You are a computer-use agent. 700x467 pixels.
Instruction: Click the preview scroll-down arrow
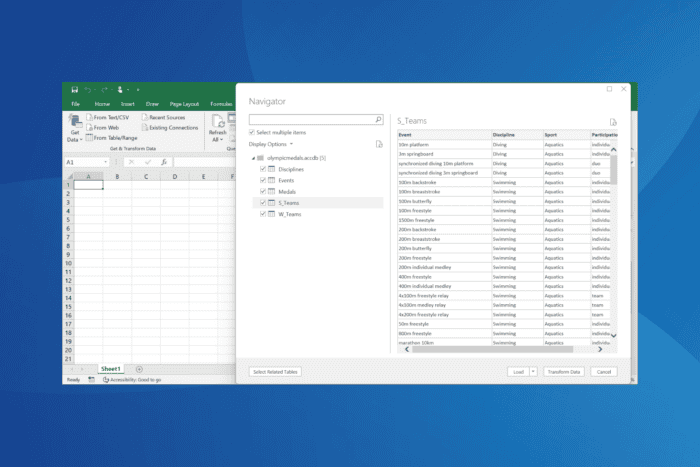pyautogui.click(x=613, y=336)
